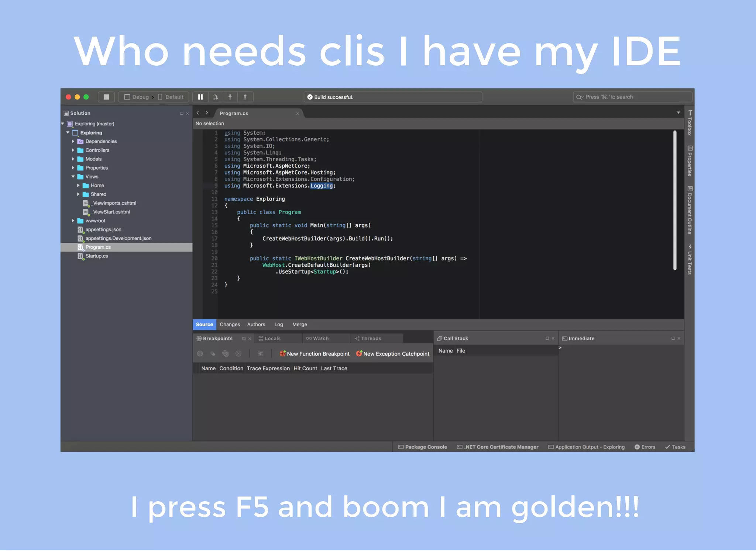Image resolution: width=756 pixels, height=551 pixels.
Task: Expand the Shared folder under Views
Action: point(78,194)
